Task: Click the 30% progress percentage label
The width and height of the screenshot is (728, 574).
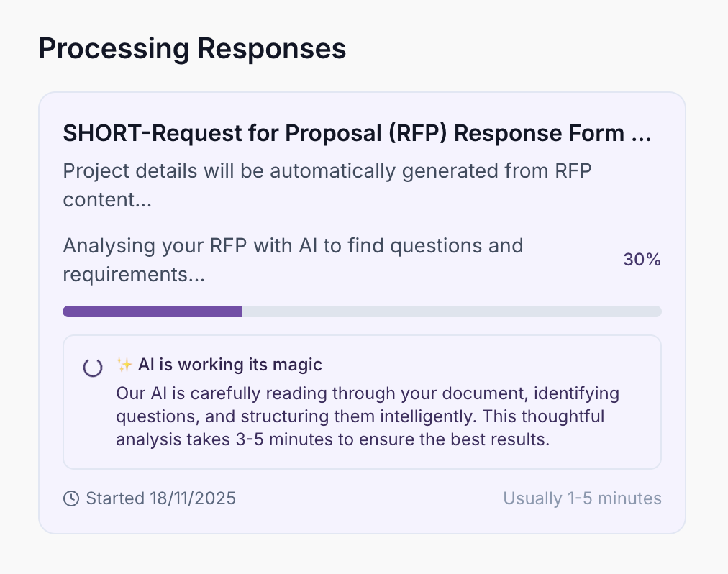Action: 642,260
